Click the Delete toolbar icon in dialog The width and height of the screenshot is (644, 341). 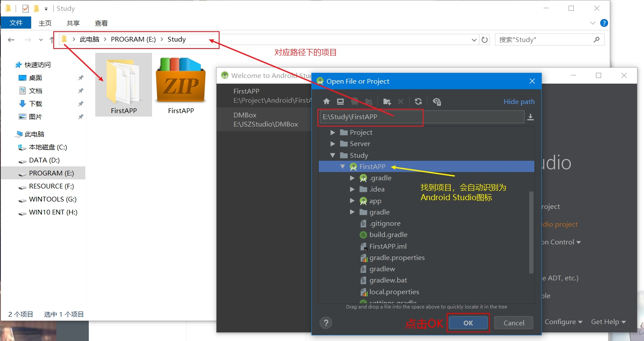point(401,101)
